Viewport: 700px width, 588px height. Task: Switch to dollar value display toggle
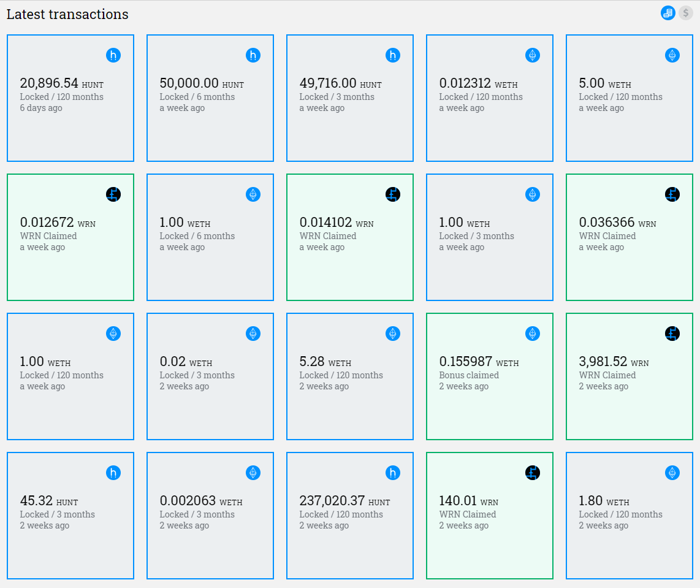click(686, 13)
